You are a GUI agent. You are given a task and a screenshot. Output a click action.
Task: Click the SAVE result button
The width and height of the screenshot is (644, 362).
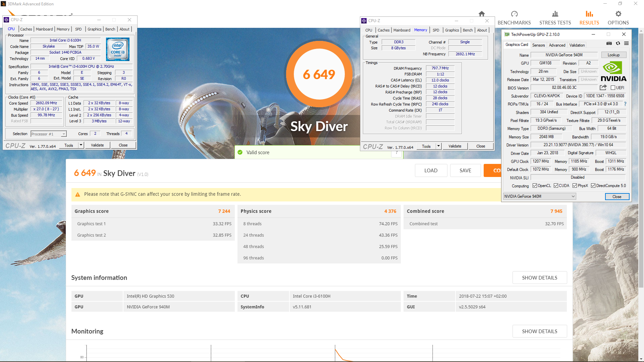465,171
